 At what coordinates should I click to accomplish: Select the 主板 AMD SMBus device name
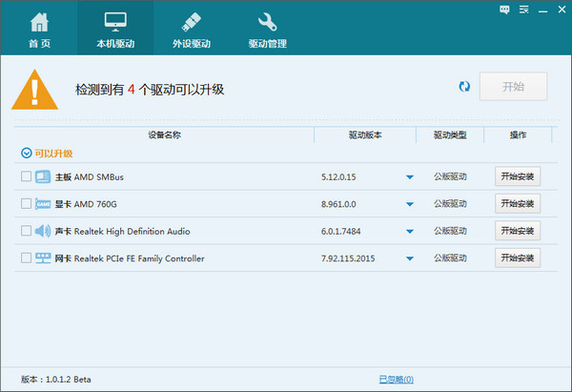[90, 177]
